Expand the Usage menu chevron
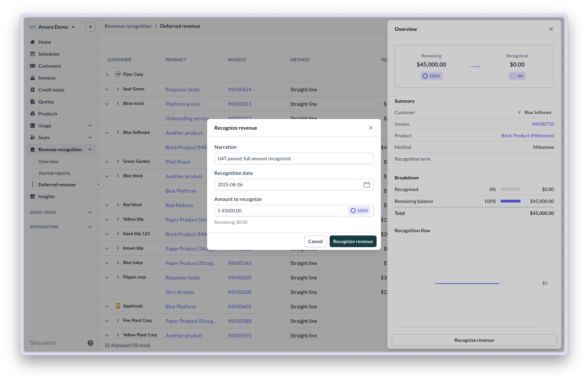This screenshot has width=588, height=382. pos(90,126)
